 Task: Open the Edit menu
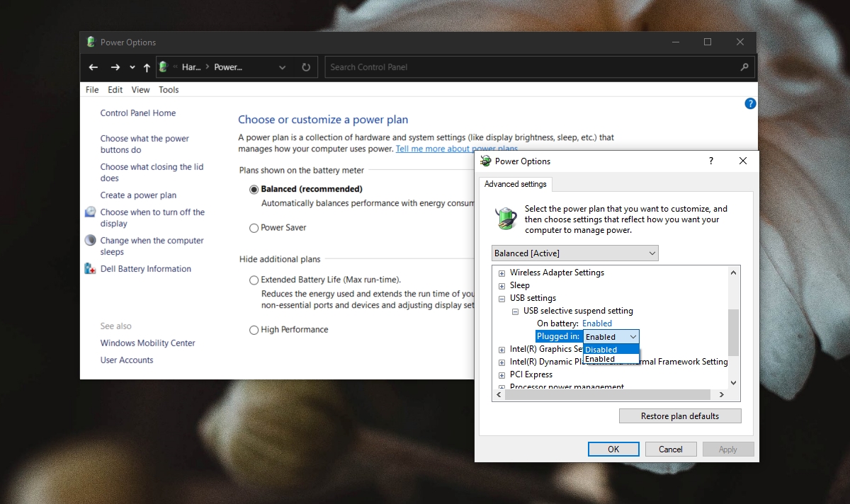pos(115,90)
